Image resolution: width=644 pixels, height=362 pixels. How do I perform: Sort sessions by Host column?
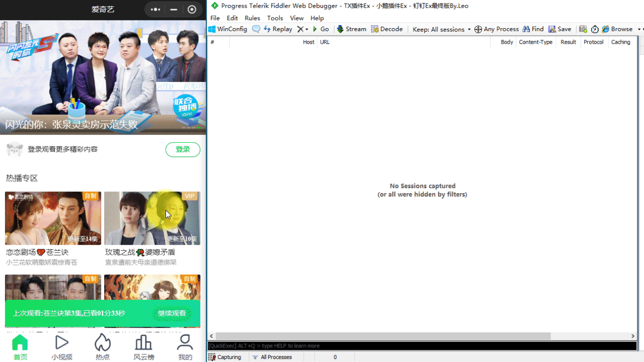point(273,42)
